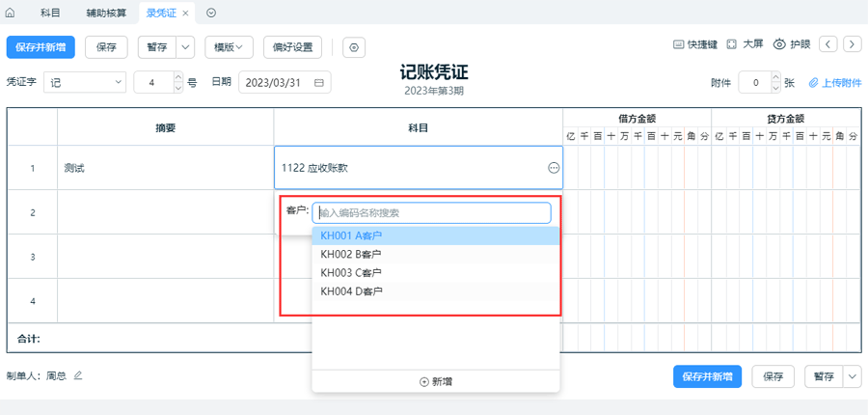The image size is (868, 415).
Task: Open the 模版 dropdown
Action: tap(228, 47)
